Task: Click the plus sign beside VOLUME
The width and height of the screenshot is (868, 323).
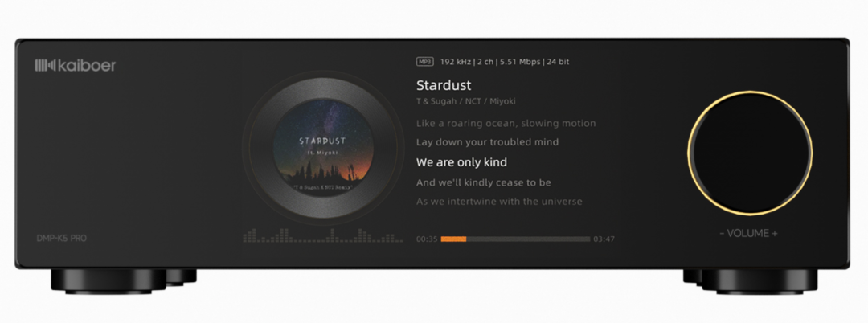Action: [775, 233]
